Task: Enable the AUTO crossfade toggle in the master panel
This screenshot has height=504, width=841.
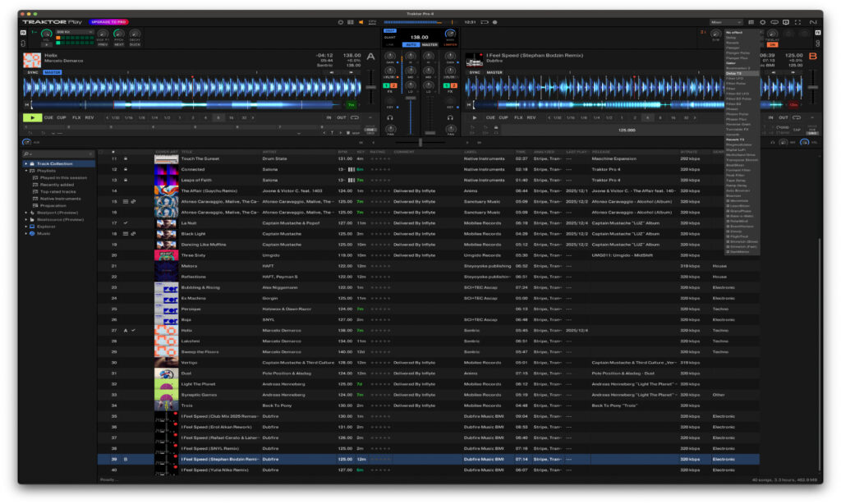Action: [411, 44]
